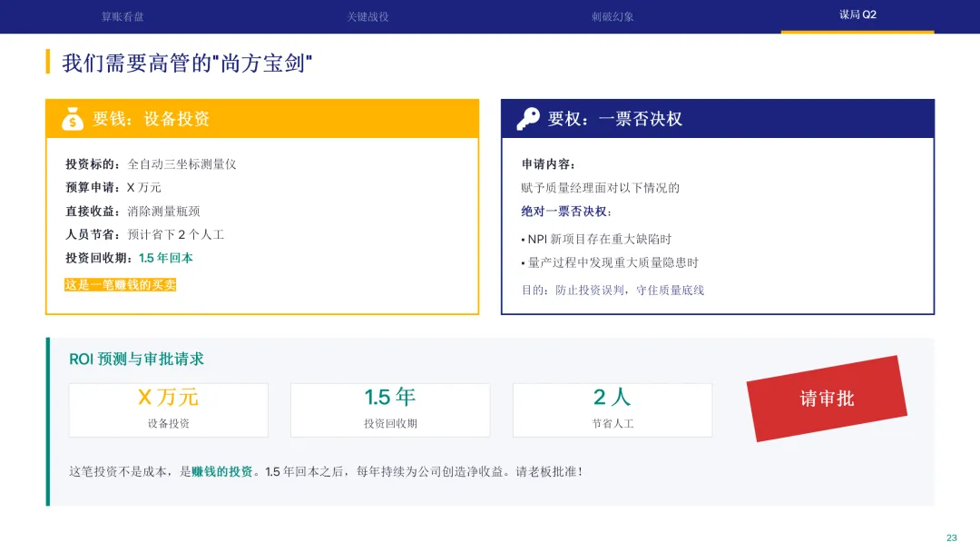Click the 要钱：设备投资 orange header
The width and height of the screenshot is (980, 552).
pos(262,119)
